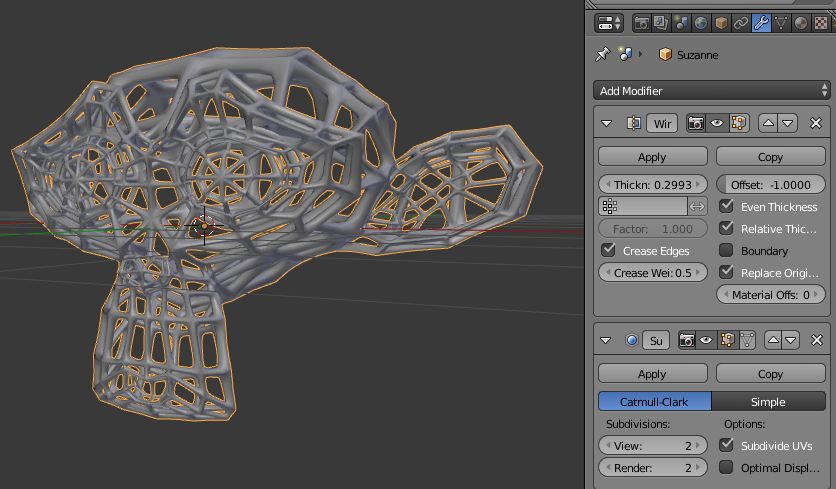Toggle Wireframe modifier viewport eye visibility
836x489 pixels.
tap(717, 124)
